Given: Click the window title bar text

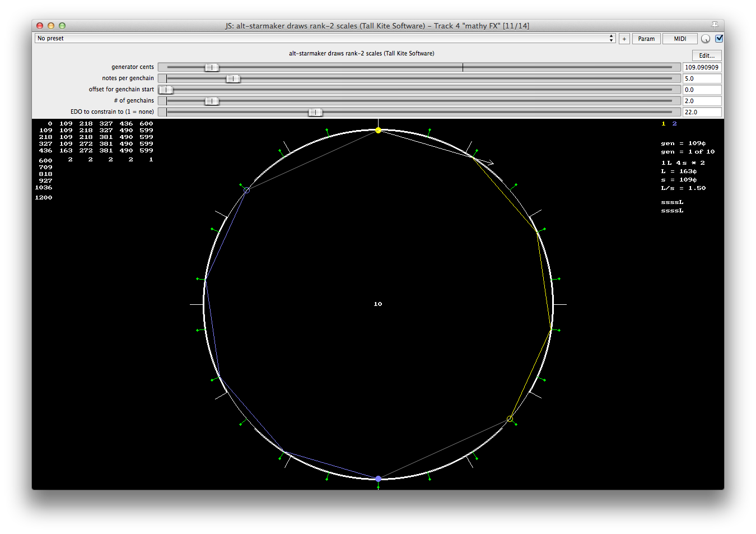Looking at the screenshot, I should [x=377, y=26].
